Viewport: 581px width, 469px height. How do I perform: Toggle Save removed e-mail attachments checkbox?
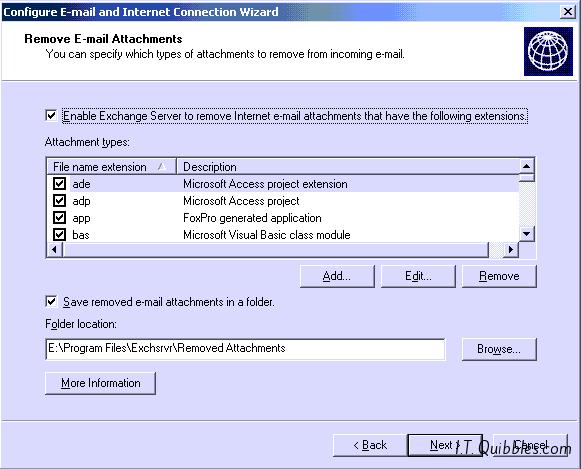click(x=52, y=301)
